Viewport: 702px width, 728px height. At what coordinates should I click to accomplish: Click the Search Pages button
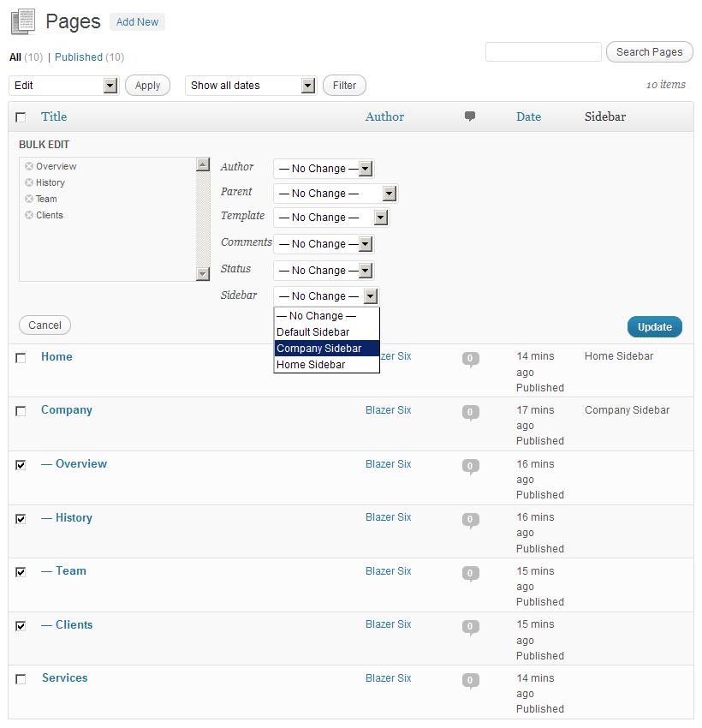point(649,52)
